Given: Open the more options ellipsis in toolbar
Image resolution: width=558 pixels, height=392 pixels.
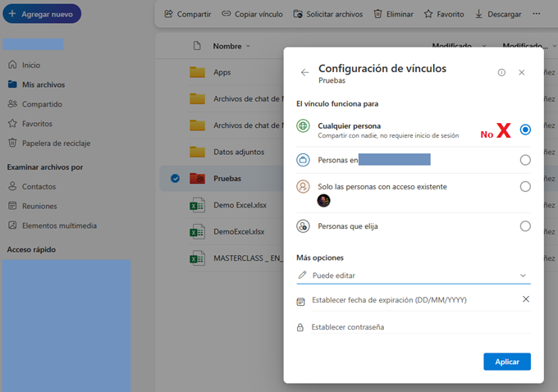Looking at the screenshot, I should pos(537,14).
